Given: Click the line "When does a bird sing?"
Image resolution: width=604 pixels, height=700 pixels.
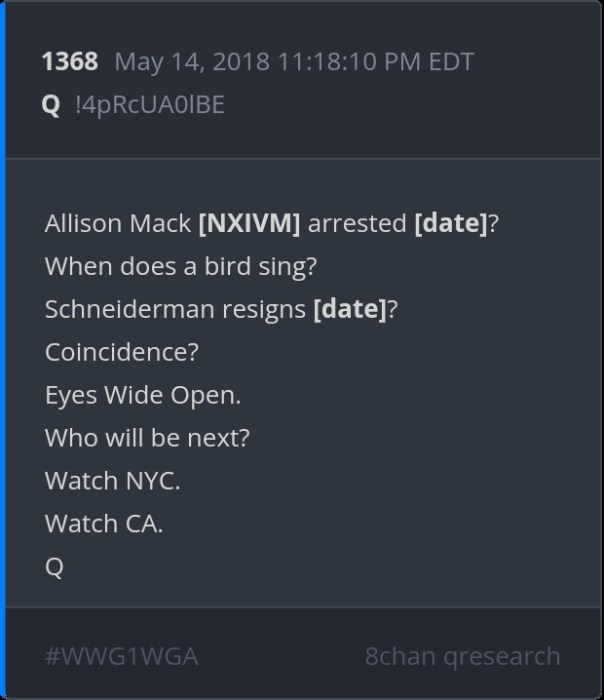Looking at the screenshot, I should 181,266.
